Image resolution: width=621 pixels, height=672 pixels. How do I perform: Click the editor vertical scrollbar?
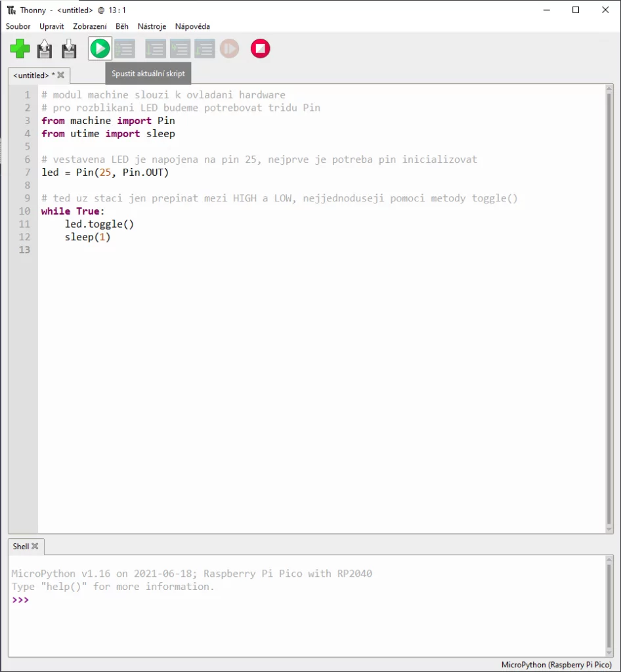click(x=609, y=308)
